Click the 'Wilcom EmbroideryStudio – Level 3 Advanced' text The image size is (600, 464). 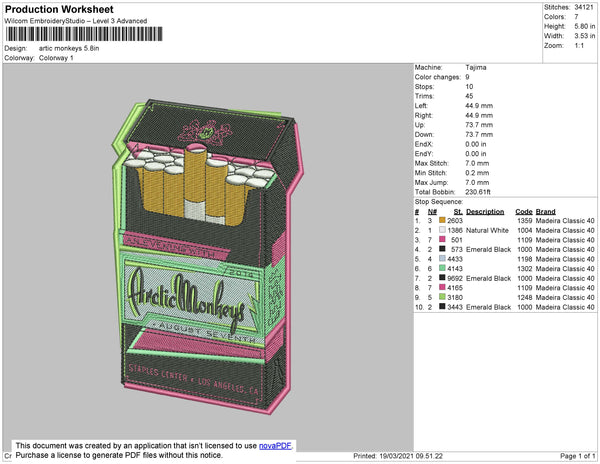click(x=76, y=21)
